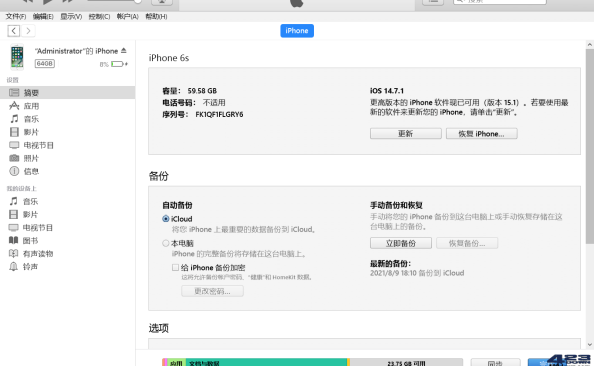Open the 帮助(H) menu
This screenshot has height=366, width=594.
tap(156, 16)
